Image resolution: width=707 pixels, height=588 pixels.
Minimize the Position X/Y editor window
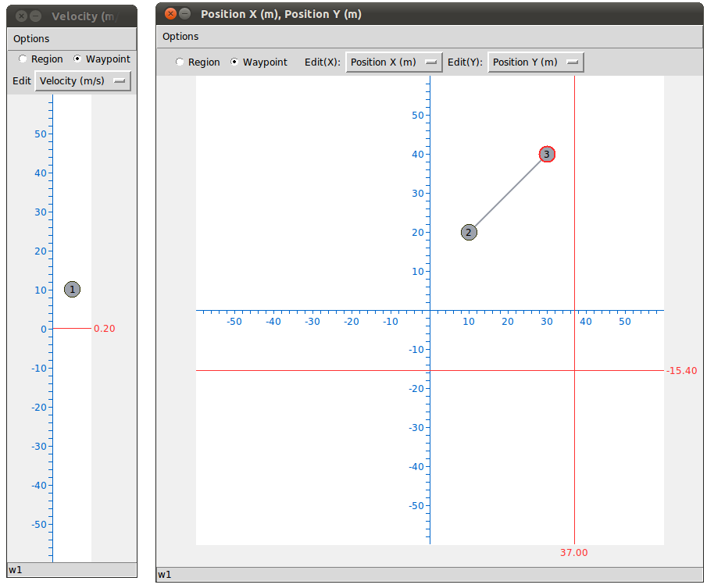(x=184, y=13)
